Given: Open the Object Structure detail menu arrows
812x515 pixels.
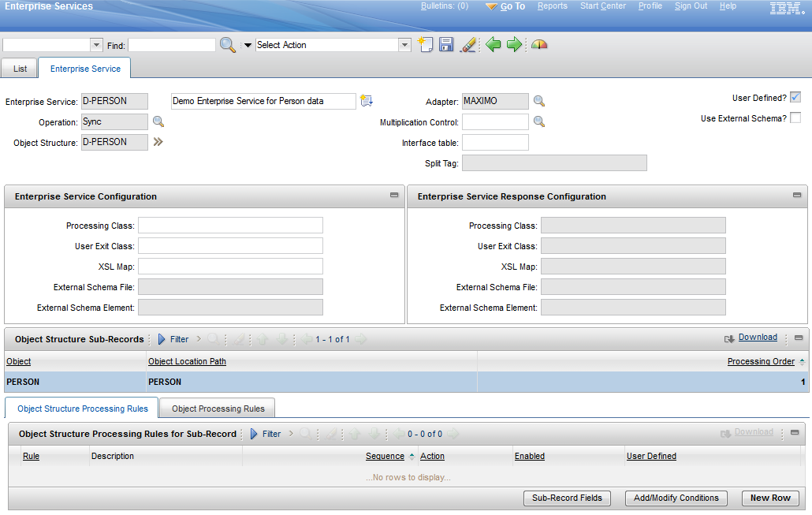Looking at the screenshot, I should pos(158,142).
